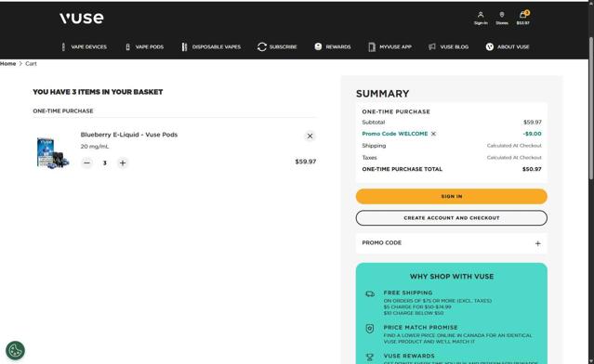Click the Vuse Rewards trophy icon
The width and height of the screenshot is (594, 364).
370,357
